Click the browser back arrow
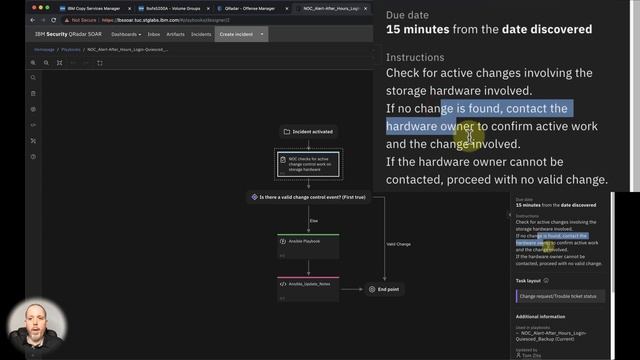The image size is (640, 360). [33, 20]
